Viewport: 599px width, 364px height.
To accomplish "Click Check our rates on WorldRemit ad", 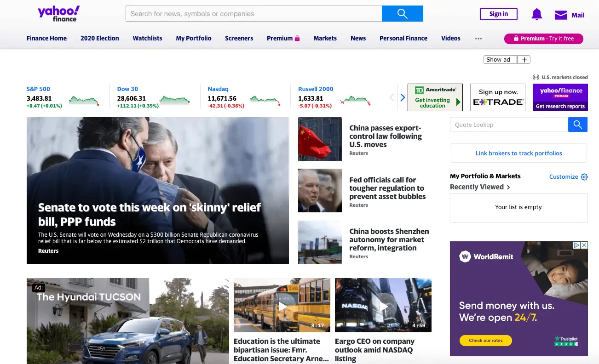I will click(485, 341).
